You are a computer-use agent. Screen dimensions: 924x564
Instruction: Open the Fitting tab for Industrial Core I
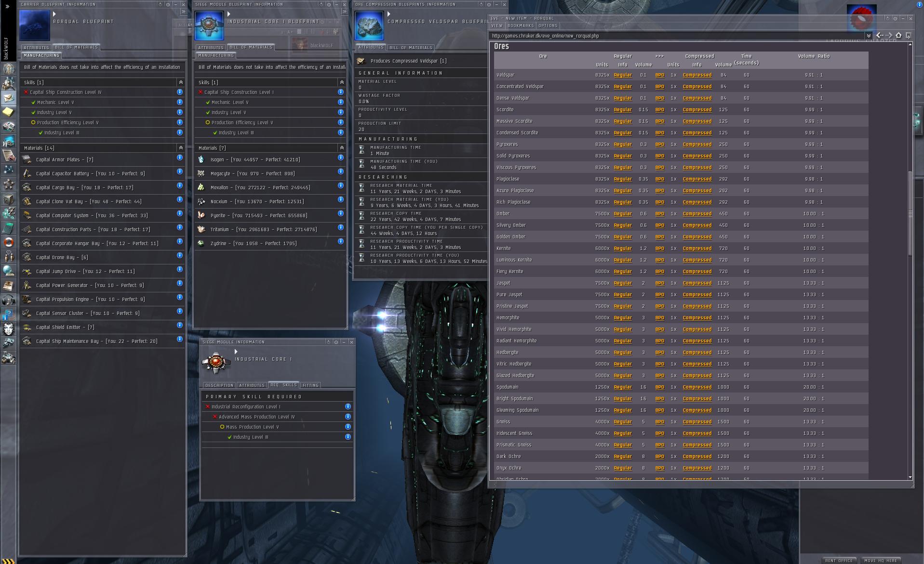(x=310, y=385)
